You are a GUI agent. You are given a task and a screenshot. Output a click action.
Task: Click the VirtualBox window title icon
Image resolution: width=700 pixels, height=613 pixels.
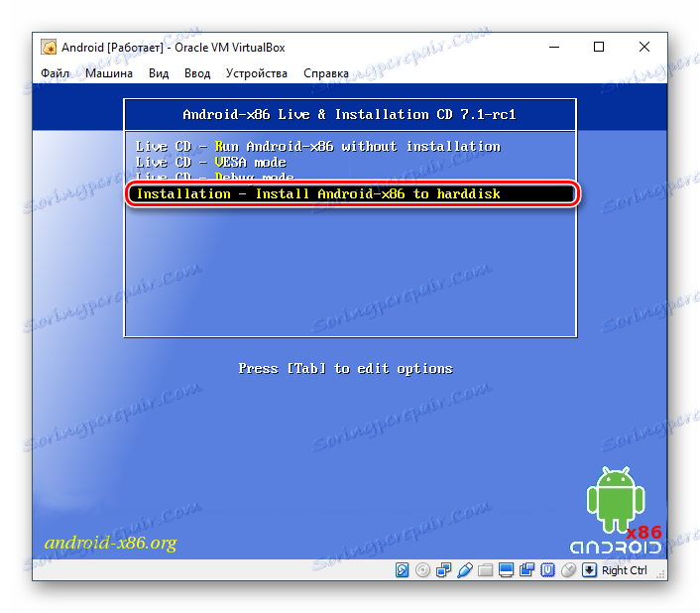tap(49, 47)
